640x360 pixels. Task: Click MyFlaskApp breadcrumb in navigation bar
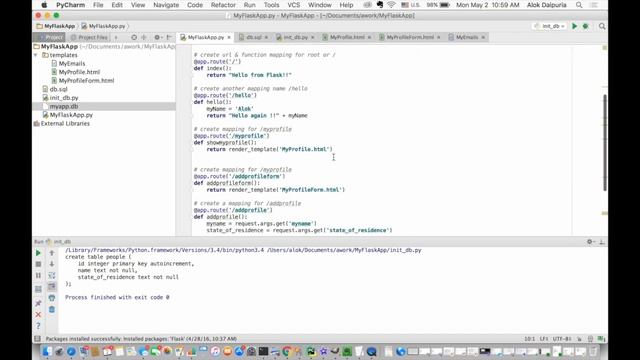(x=56, y=26)
